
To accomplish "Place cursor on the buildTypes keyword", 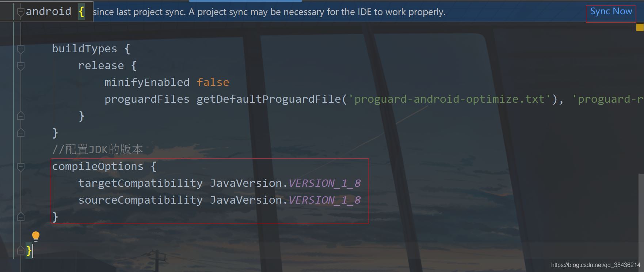I will point(84,49).
